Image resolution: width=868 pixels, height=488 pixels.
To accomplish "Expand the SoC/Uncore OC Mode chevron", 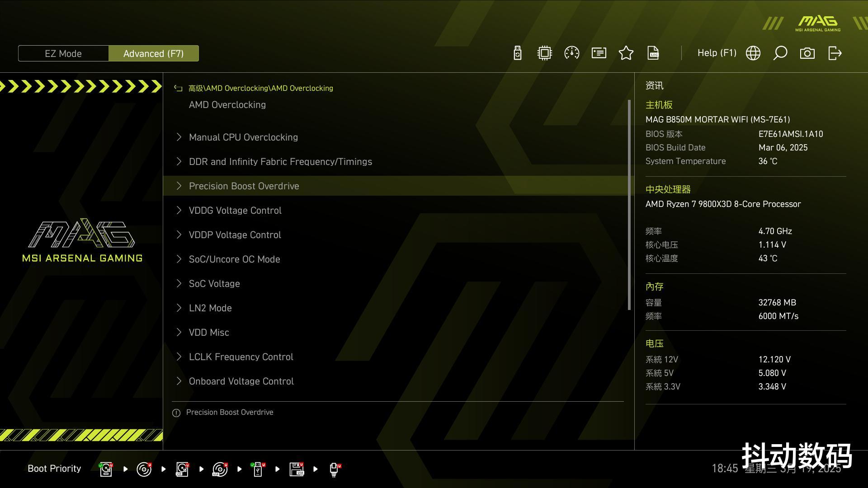I will [179, 259].
